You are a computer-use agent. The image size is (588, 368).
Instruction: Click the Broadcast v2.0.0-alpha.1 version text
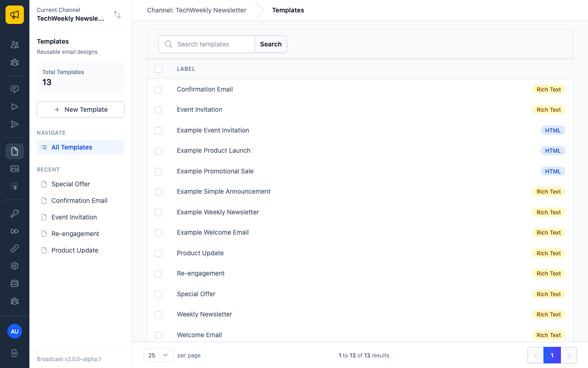(x=69, y=359)
